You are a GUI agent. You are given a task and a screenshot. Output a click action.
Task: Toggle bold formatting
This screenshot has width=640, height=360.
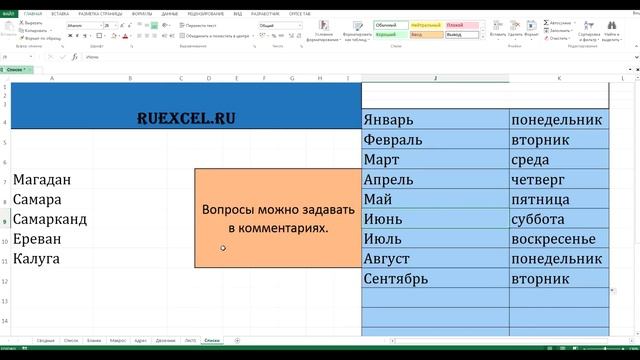(70, 36)
